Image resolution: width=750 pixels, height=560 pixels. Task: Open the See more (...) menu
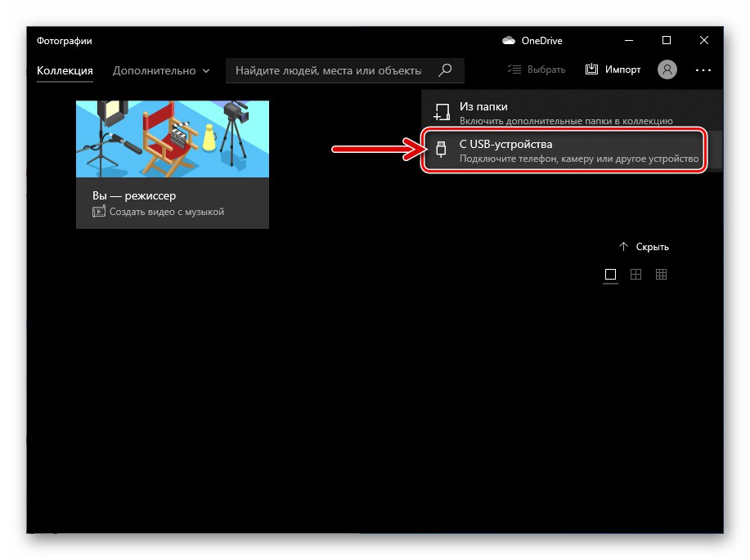[703, 70]
